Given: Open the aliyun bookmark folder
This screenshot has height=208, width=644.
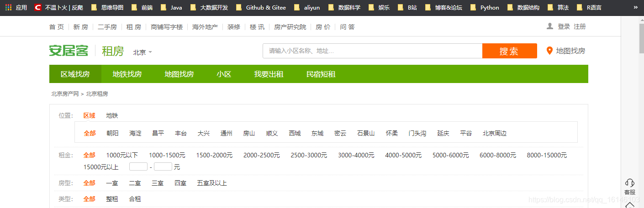Looking at the screenshot, I should coord(307,8).
